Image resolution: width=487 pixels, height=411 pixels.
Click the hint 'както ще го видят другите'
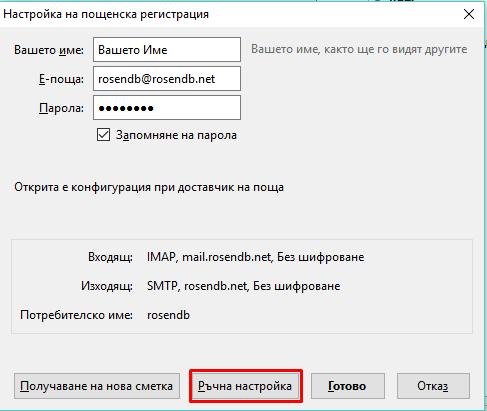point(395,49)
